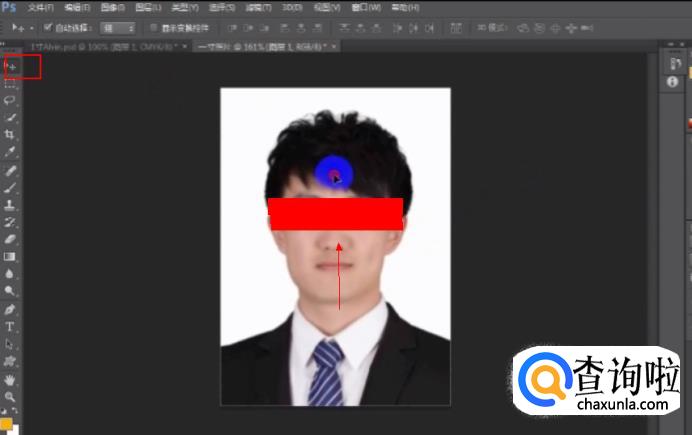This screenshot has height=435, width=692.
Task: Open the white background color swatch
Action: [x=15, y=429]
